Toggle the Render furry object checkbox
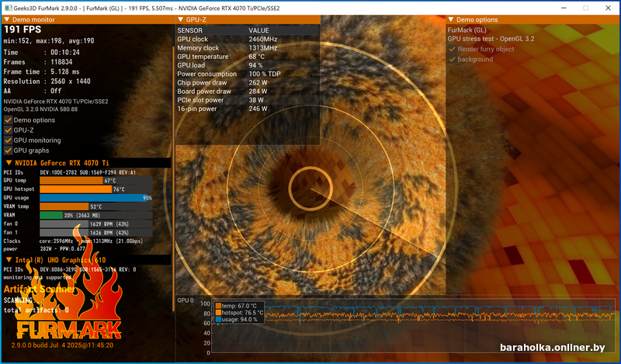621x364 pixels. click(x=452, y=49)
